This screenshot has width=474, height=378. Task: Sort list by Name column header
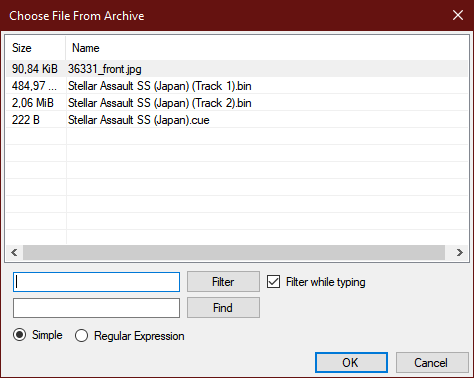point(267,48)
